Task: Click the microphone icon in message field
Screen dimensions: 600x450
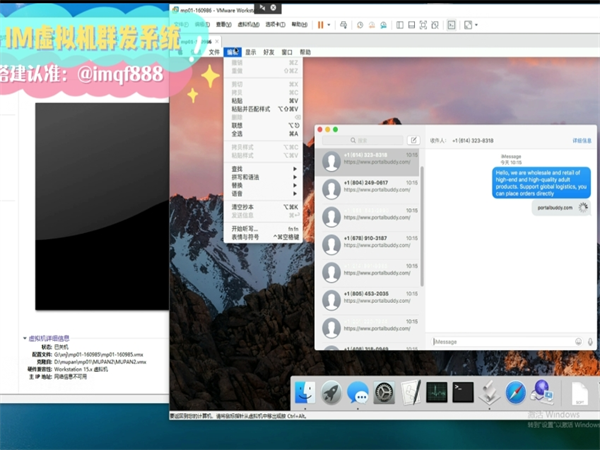Action: point(590,341)
